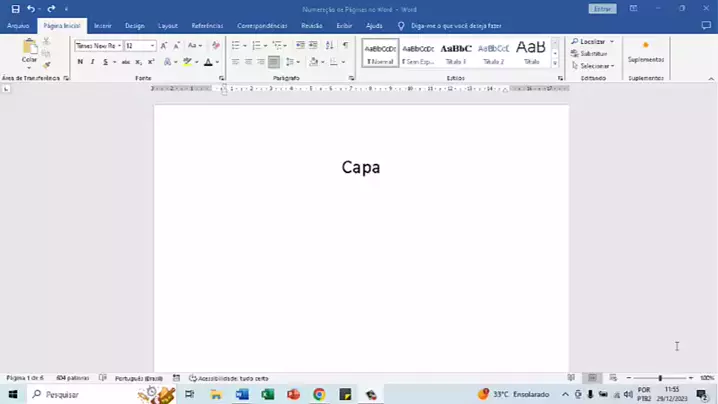Click the Paste (Colar) clipboard icon
This screenshot has height=404, width=718.
(29, 48)
